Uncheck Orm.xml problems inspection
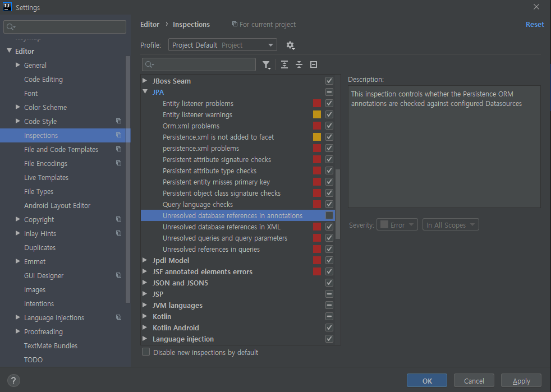551x392 pixels. [329, 126]
